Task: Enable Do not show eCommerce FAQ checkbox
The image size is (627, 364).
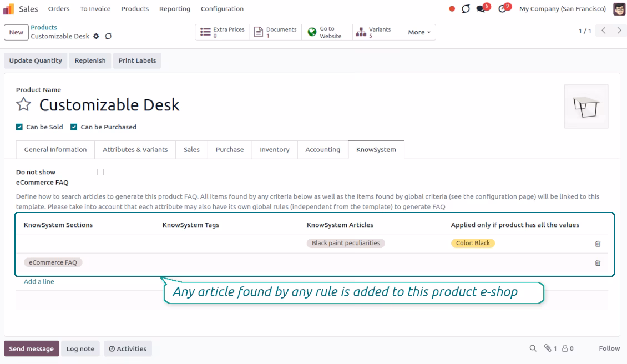Action: click(x=100, y=172)
